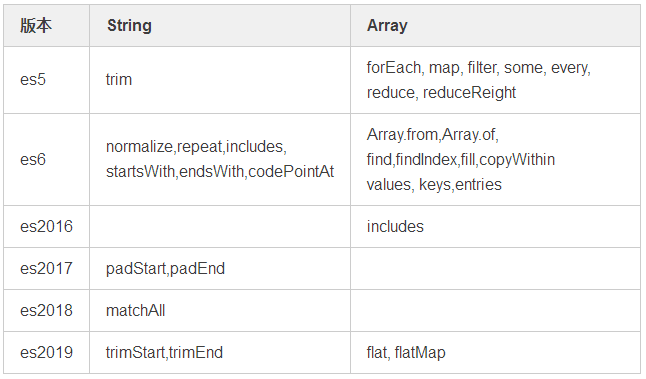The image size is (646, 379).
Task: Click the es5 row label
Action: [x=33, y=80]
